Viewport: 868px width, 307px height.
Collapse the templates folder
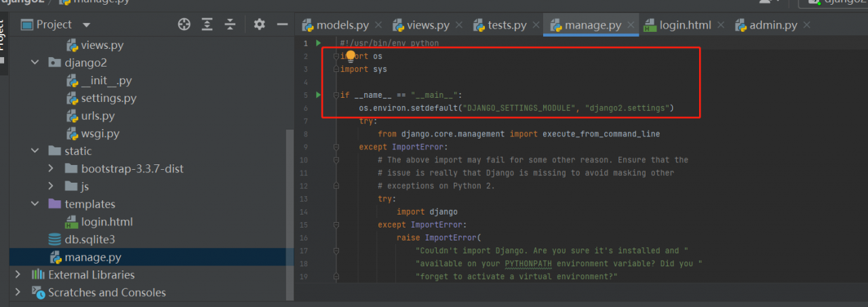[35, 204]
